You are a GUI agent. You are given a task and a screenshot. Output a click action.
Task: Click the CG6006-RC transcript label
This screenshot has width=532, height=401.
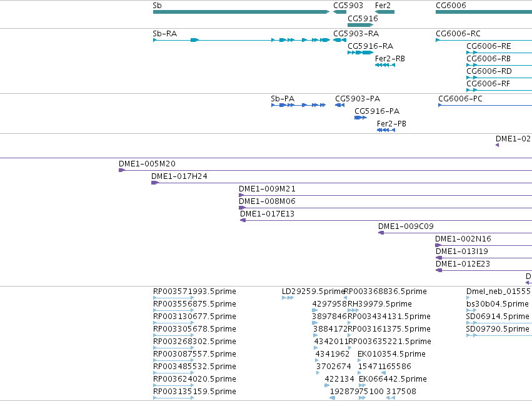[458, 34]
